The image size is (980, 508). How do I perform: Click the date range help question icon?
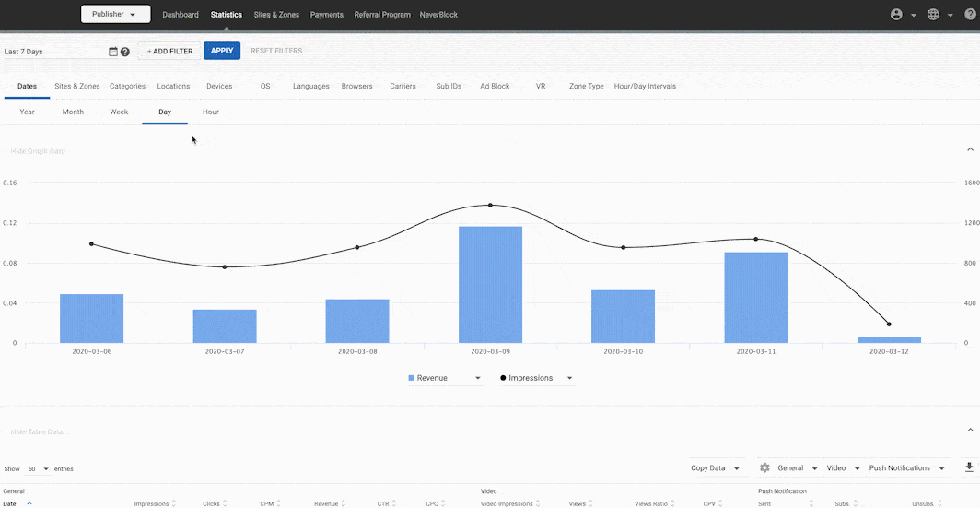[125, 52]
